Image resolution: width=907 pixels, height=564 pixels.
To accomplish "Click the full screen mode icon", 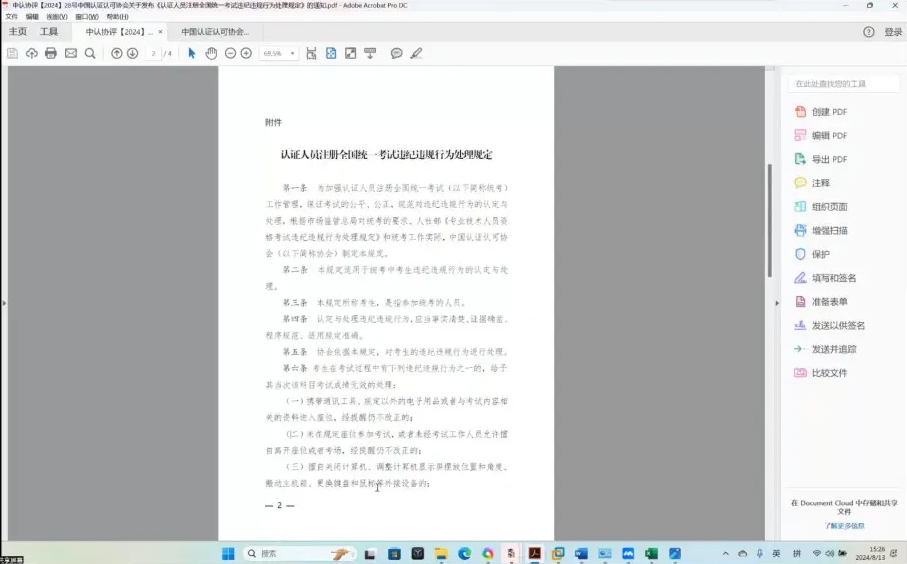I will click(x=351, y=53).
